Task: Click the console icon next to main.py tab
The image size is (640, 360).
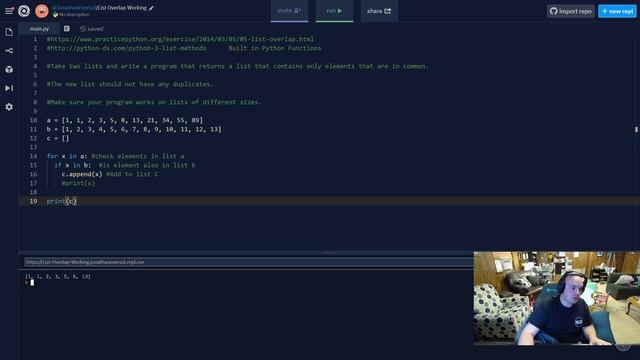Action: coord(67,29)
